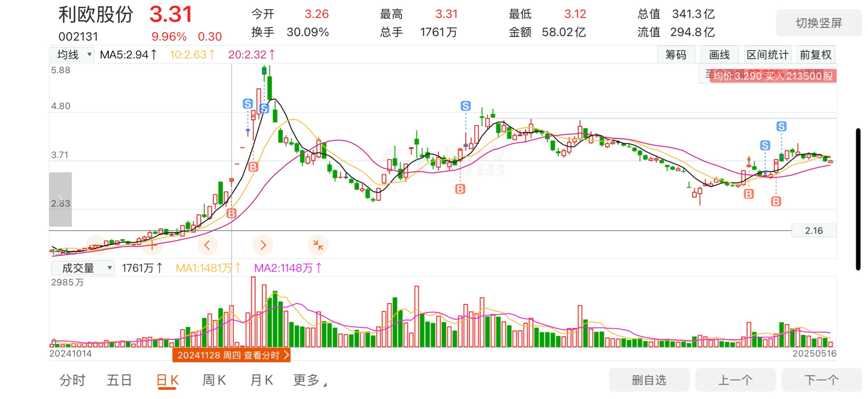This screenshot has width=868, height=399.
Task: Move chart cursor right with the right arrow
Action: pyautogui.click(x=263, y=245)
